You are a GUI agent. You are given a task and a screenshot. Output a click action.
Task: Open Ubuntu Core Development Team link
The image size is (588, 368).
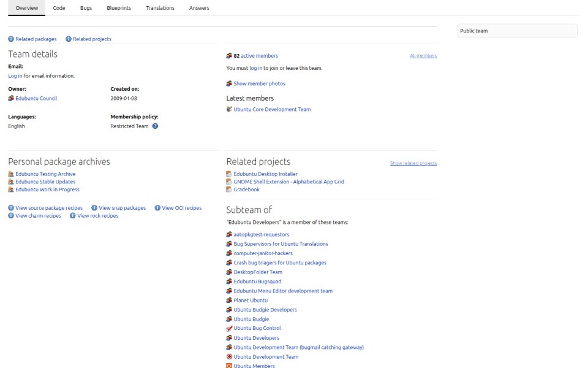point(272,109)
